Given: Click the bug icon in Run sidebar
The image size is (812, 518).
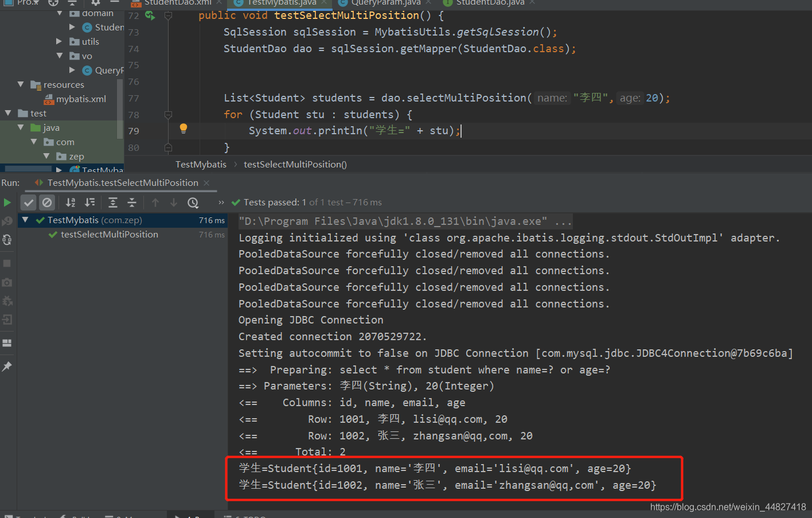Looking at the screenshot, I should [x=7, y=301].
